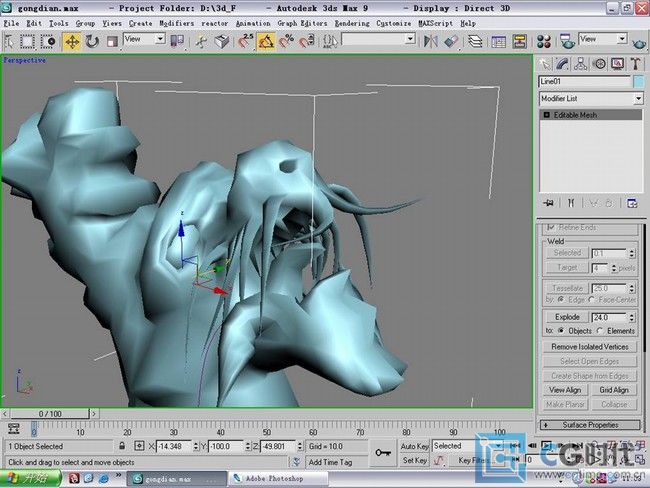650x488 pixels.
Task: Toggle the Percent Snap icon
Action: [x=286, y=41]
